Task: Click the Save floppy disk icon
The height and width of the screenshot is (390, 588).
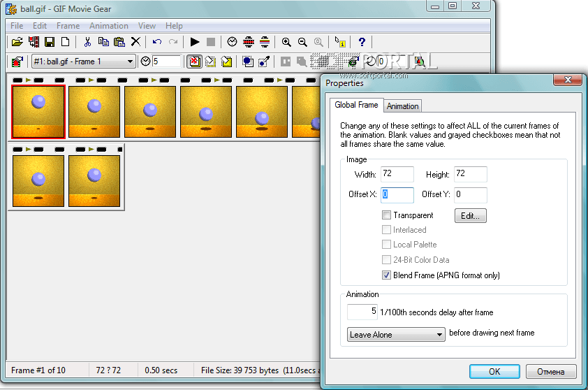Action: [50, 42]
